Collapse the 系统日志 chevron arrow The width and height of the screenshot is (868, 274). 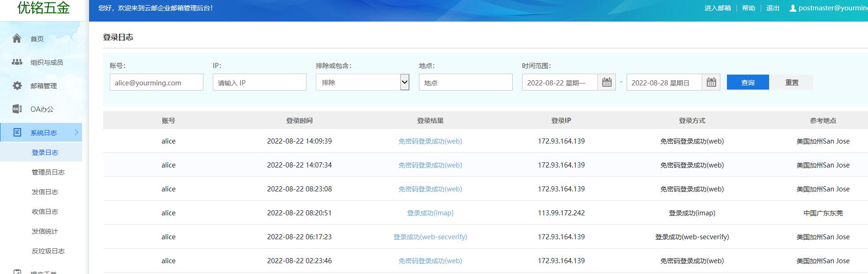tap(77, 132)
